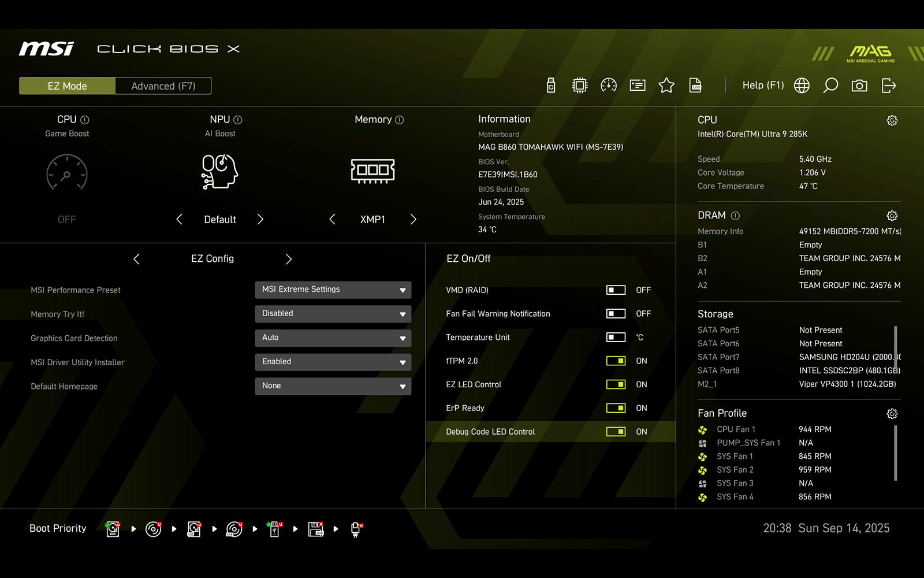Click the memory module icon

pos(373,171)
